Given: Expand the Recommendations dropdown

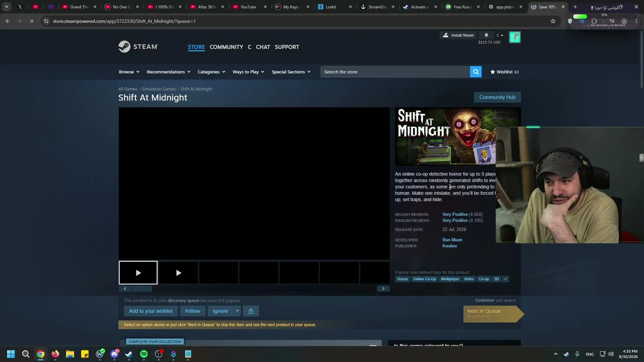Looking at the screenshot, I should (x=169, y=72).
